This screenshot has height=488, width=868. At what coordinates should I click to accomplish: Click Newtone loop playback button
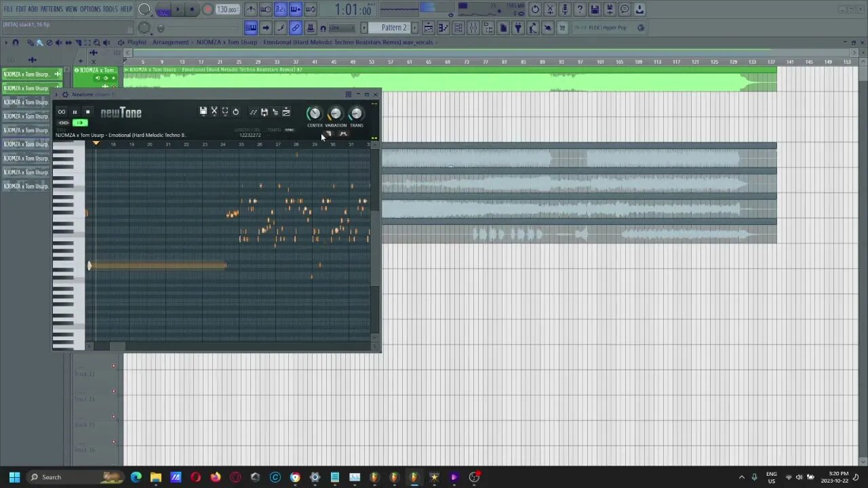(62, 112)
